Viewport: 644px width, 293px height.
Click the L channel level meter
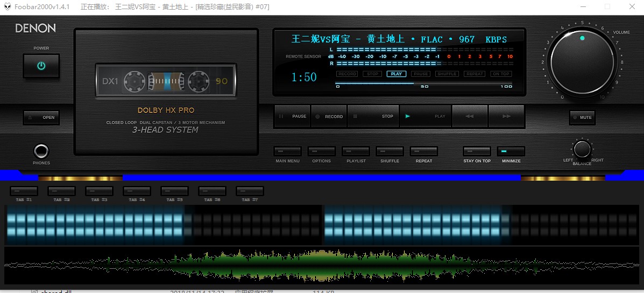pos(424,49)
